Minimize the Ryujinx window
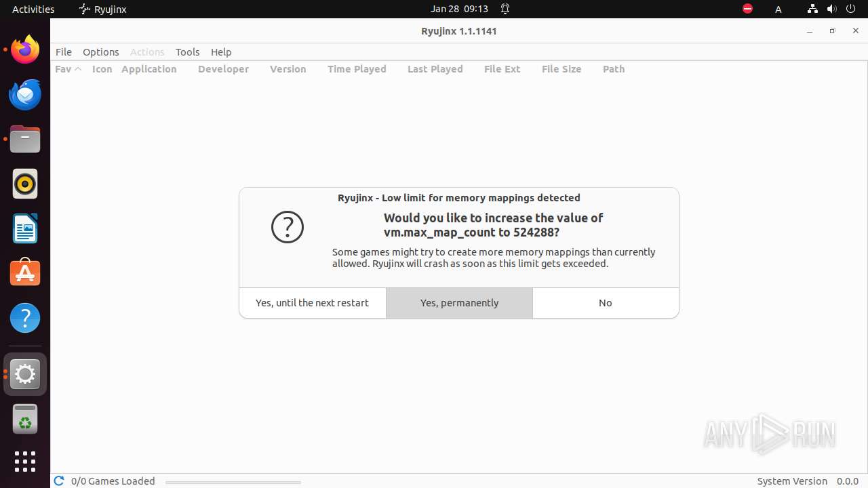This screenshot has width=868, height=488. (810, 31)
